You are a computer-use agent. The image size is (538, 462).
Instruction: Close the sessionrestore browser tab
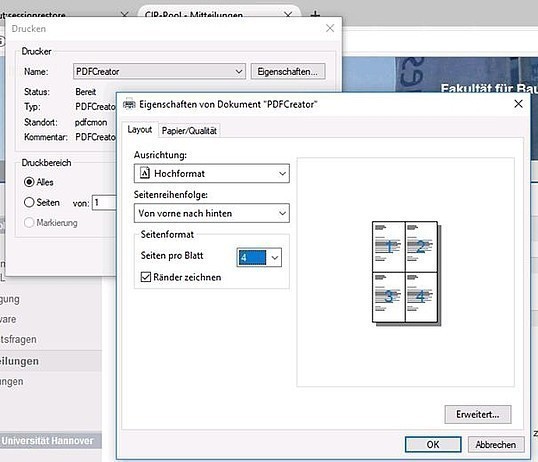click(125, 15)
